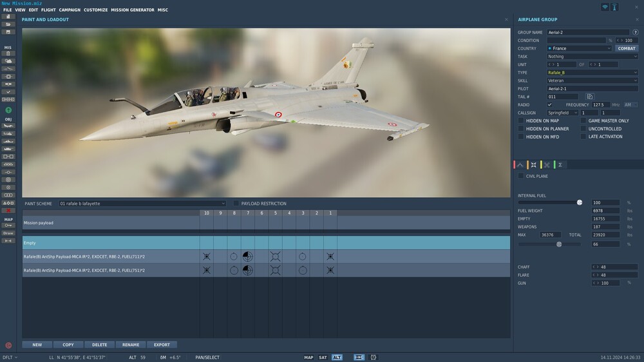Click the save mission icon in left toolbar
Image resolution: width=644 pixels, height=362 pixels.
click(x=8, y=32)
